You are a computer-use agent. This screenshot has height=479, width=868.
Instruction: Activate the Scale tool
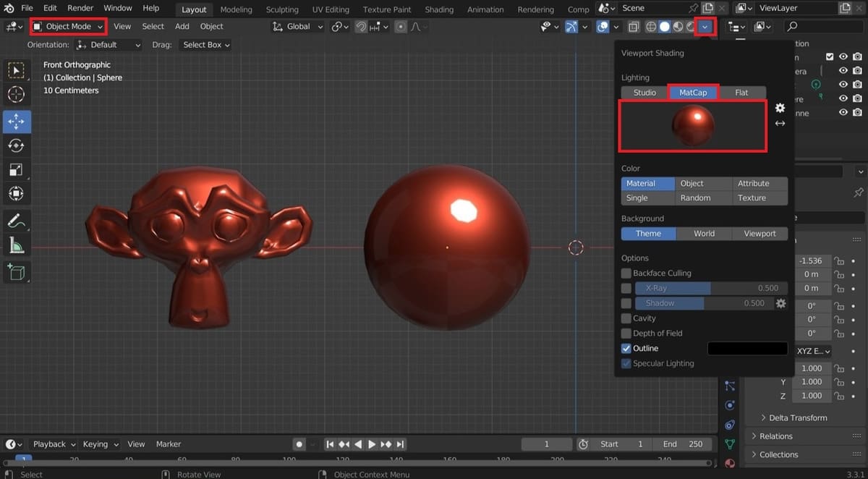click(15, 169)
